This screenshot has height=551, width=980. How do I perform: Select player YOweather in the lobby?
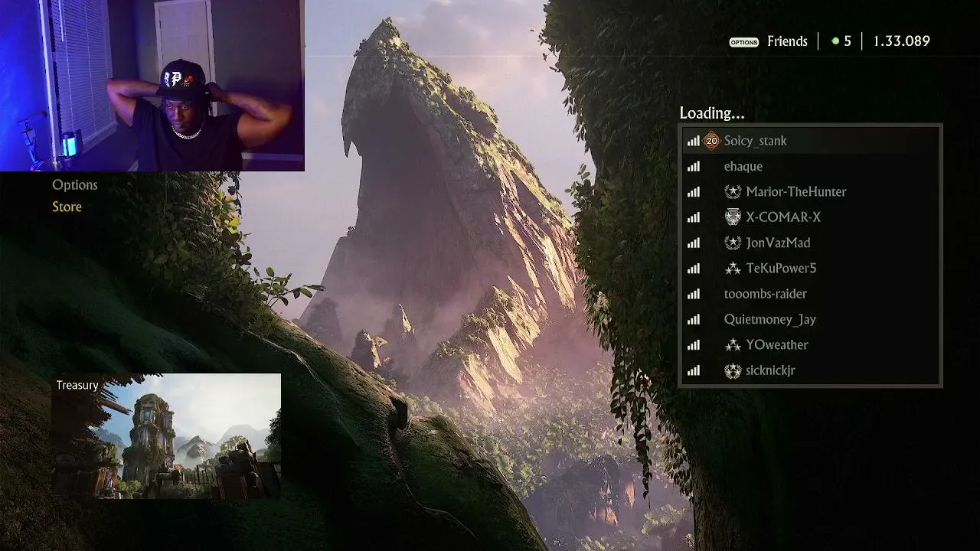click(x=811, y=345)
